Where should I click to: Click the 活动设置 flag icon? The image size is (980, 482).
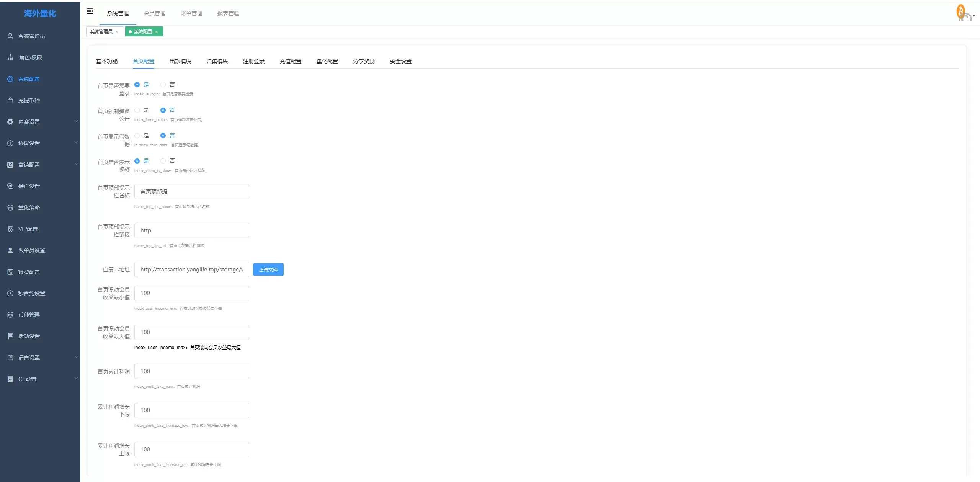[10, 336]
